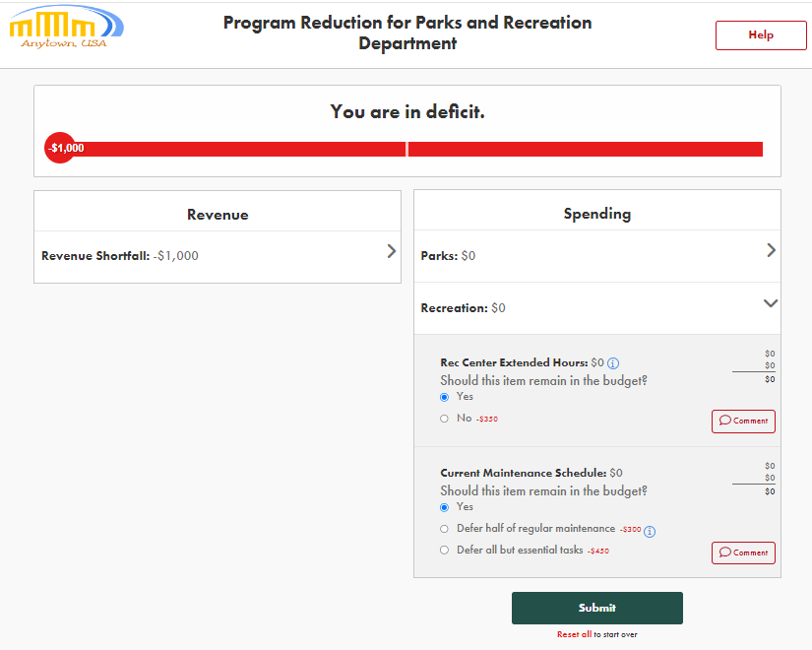The width and height of the screenshot is (812, 650).
Task: Click the Revenue panel heading
Action: coord(218,215)
